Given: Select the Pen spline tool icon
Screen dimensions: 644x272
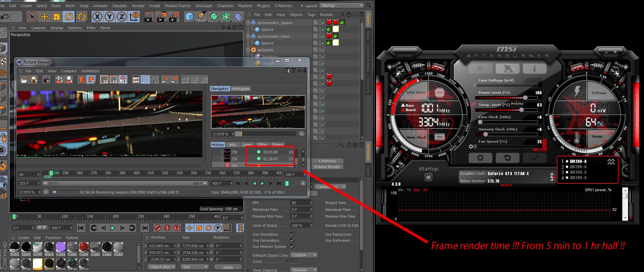Looking at the screenshot, I should click(202, 17).
